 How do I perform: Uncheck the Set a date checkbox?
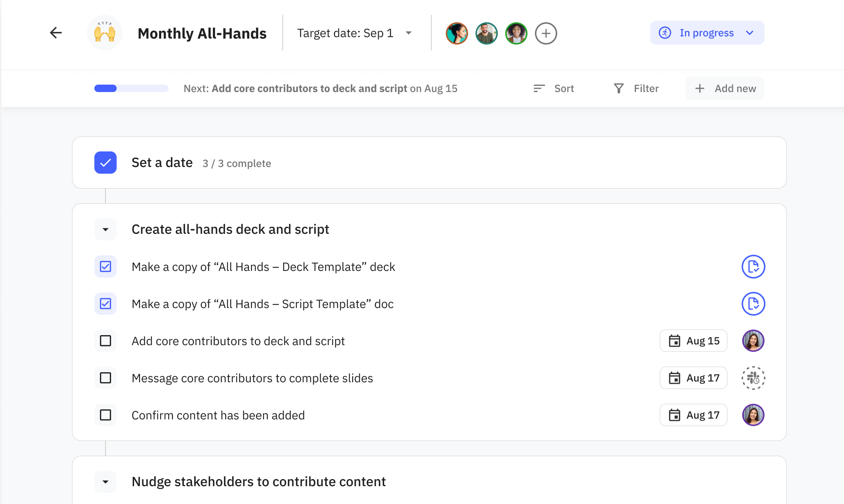[105, 163]
